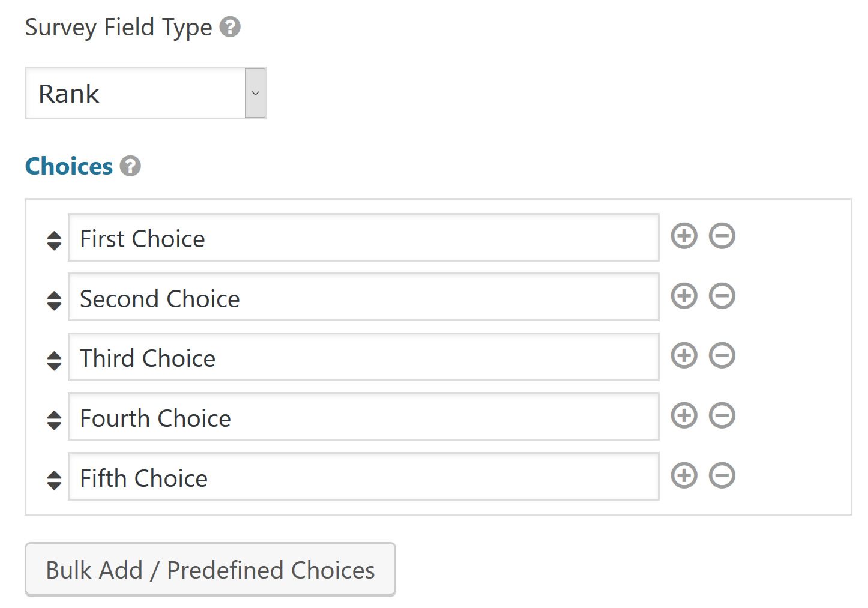Add a choice after Fifth Choice

[684, 475]
